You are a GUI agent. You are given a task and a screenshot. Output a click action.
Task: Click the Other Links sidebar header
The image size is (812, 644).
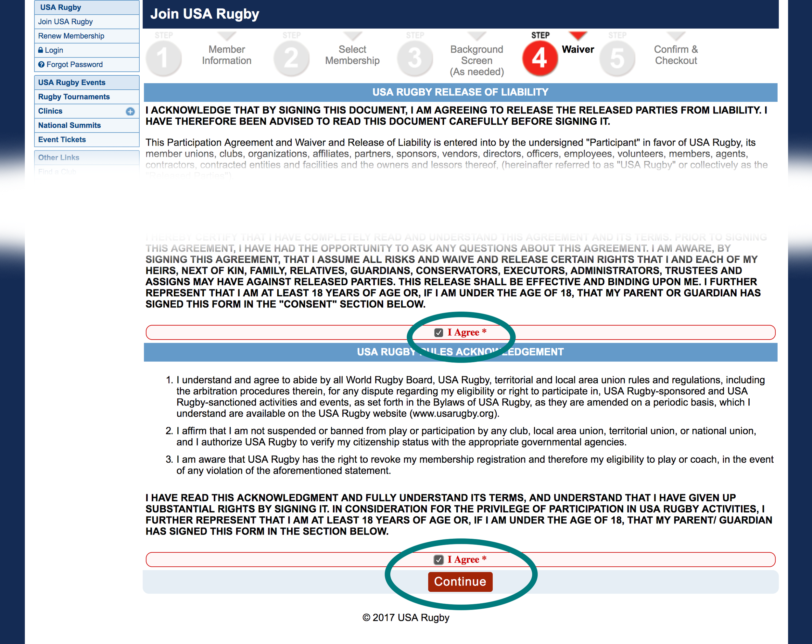(87, 158)
